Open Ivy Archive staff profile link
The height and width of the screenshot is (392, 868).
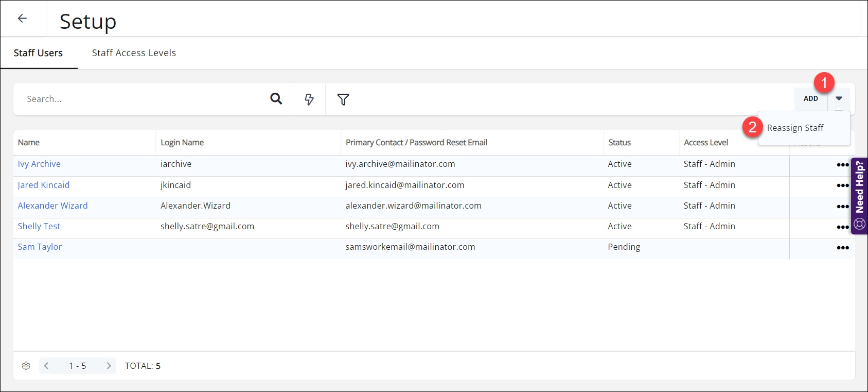(39, 164)
